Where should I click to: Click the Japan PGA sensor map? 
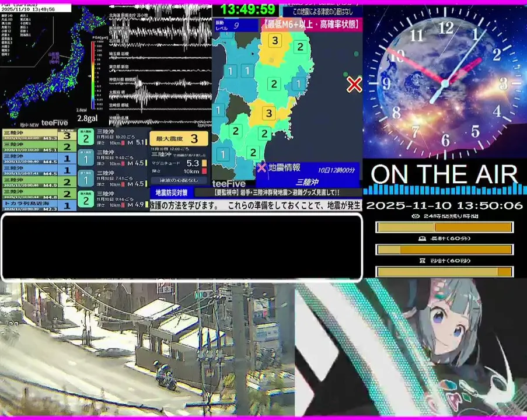coord(54,64)
